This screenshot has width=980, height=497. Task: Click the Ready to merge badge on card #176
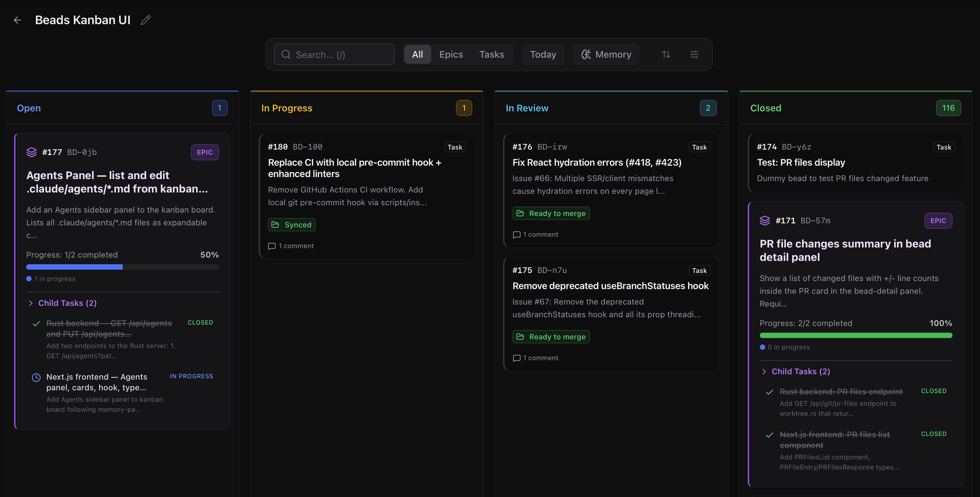click(x=551, y=213)
